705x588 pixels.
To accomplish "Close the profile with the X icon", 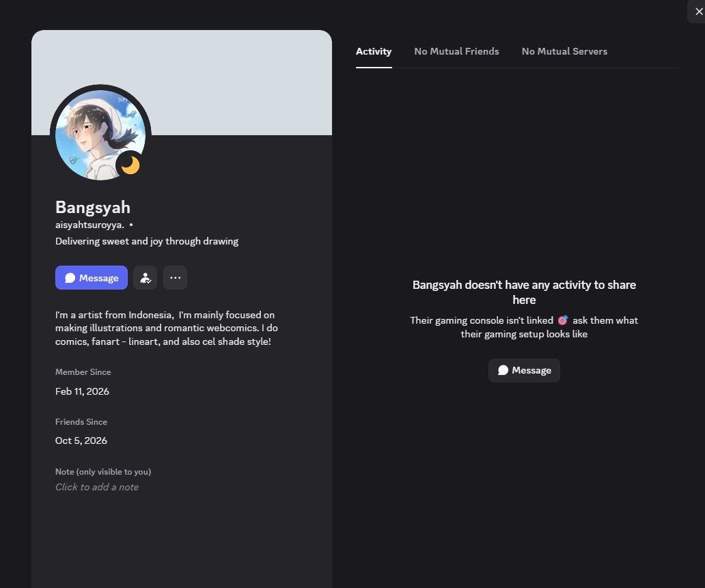I will 699,12.
